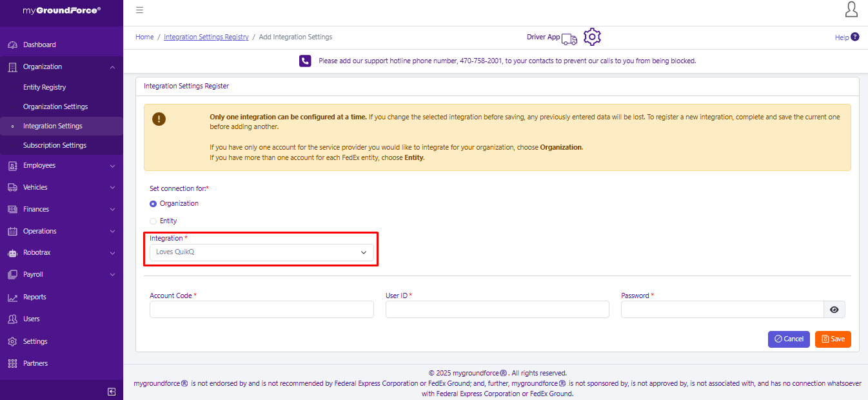Expand the Robotrax menu chevron
This screenshot has height=400, width=868.
tap(113, 253)
